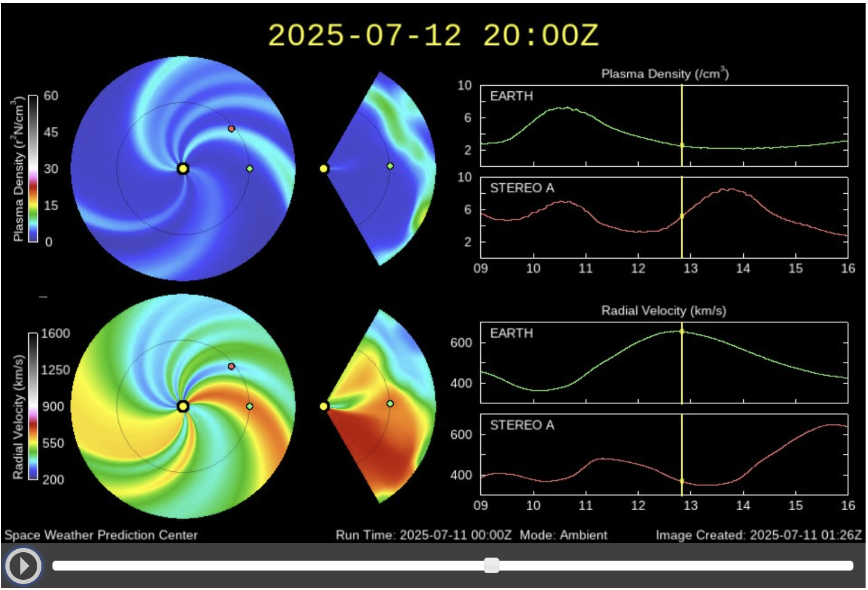Click the Radial Velocity color scale bar
This screenshot has height=590, width=868.
pos(33,406)
